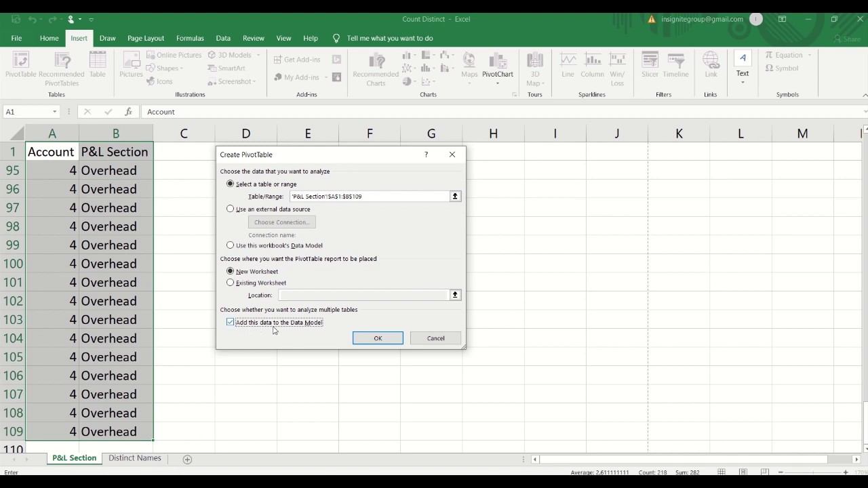The width and height of the screenshot is (868, 488).
Task: Insert a Column sparkline
Action: (x=592, y=65)
